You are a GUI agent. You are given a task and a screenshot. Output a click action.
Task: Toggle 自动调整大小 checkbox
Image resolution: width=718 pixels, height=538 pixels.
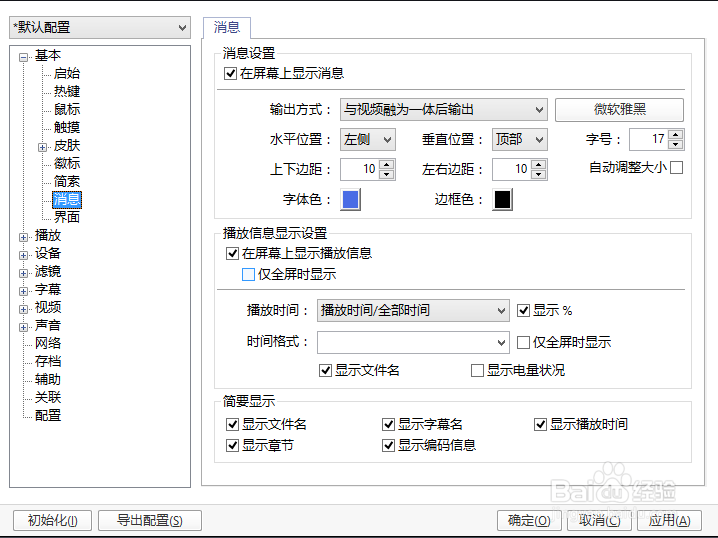(x=676, y=168)
